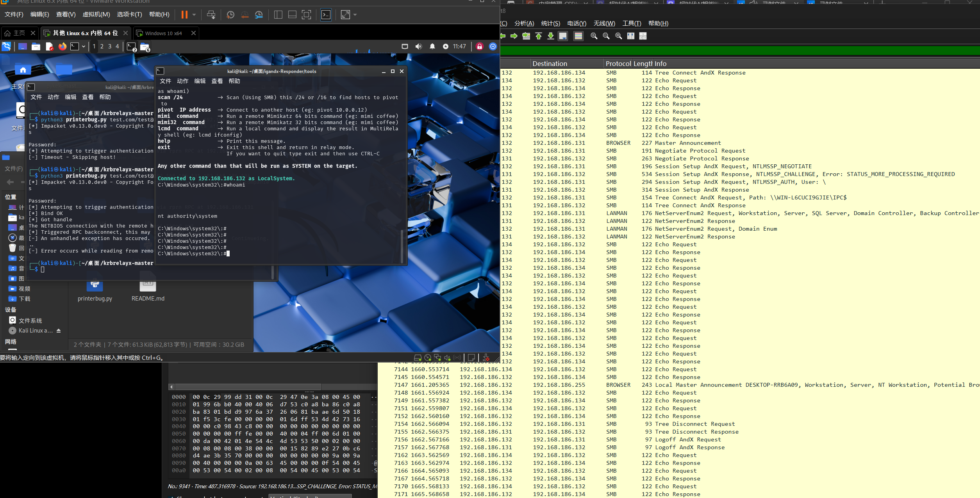The height and width of the screenshot is (498, 980).
Task: Open Firefox from Kali panel
Action: pos(62,46)
